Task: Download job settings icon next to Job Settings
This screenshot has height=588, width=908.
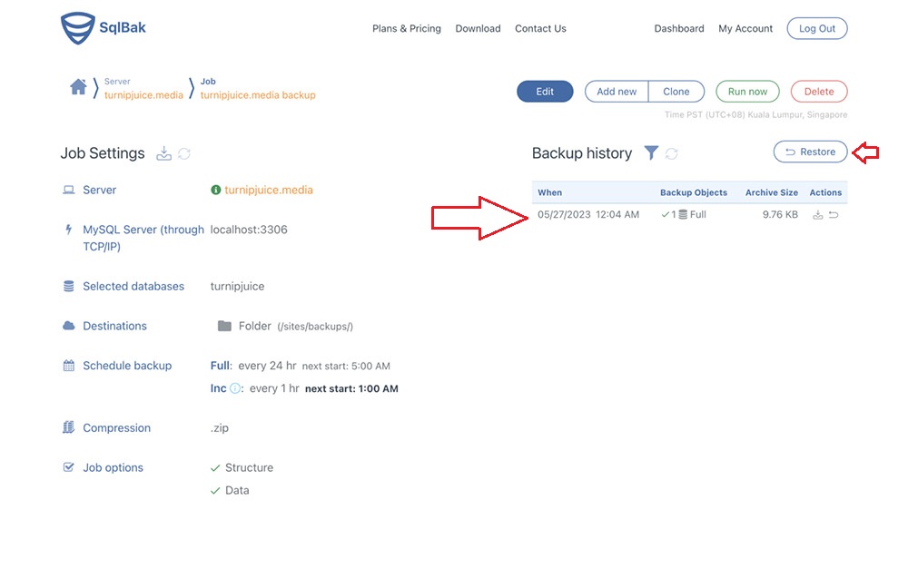Action: pos(163,153)
